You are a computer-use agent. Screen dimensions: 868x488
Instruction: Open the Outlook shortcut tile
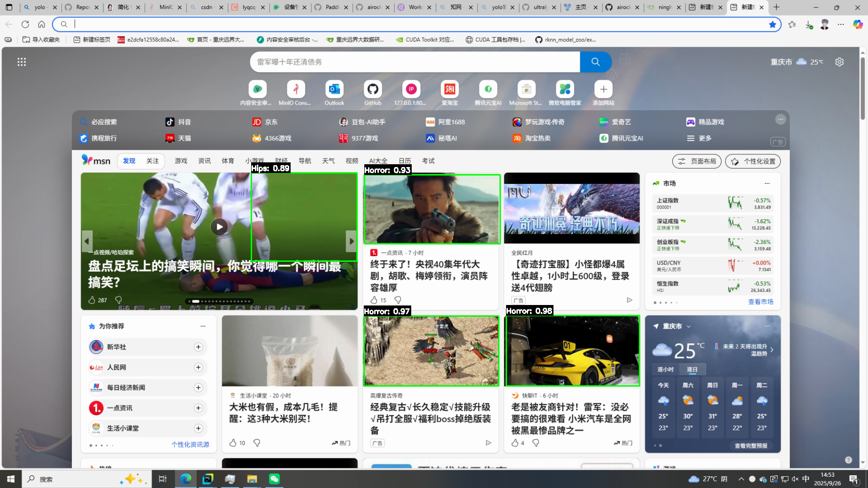[x=334, y=89]
